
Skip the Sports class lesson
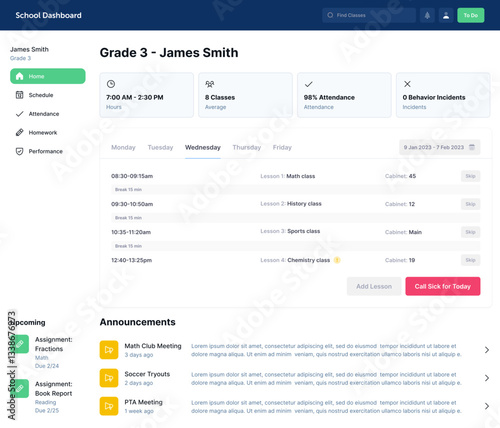coord(470,232)
